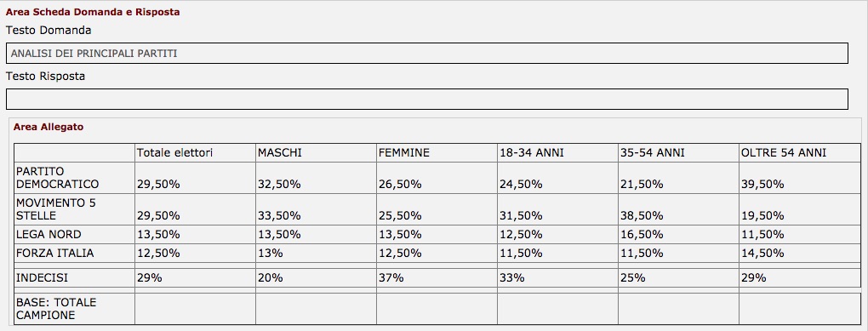Click the Area Scheda Domanda e Risposta heading
Viewport: 868px width, 331px height.
93,12
